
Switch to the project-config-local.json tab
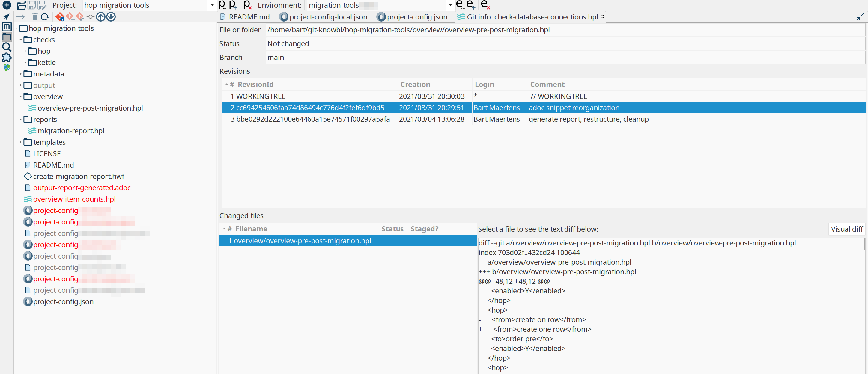[328, 17]
